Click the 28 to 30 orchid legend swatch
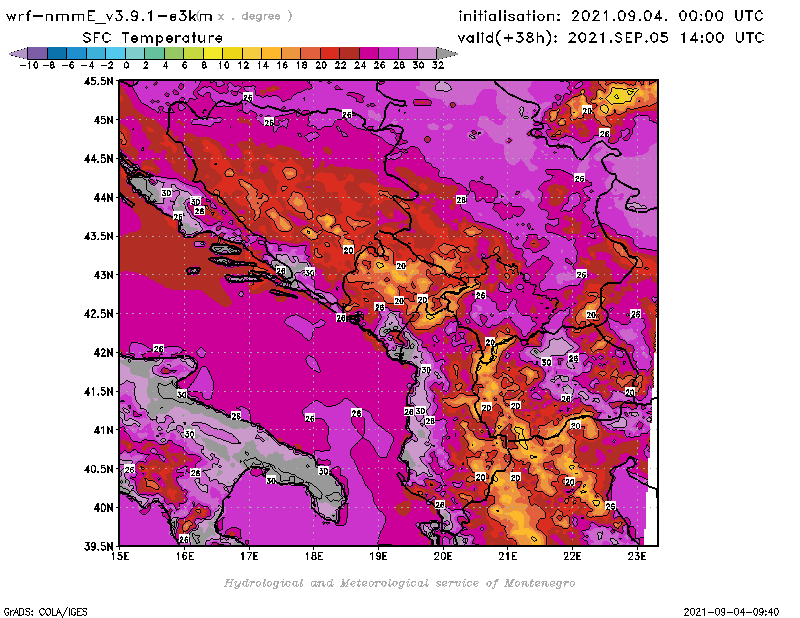 pyautogui.click(x=407, y=54)
